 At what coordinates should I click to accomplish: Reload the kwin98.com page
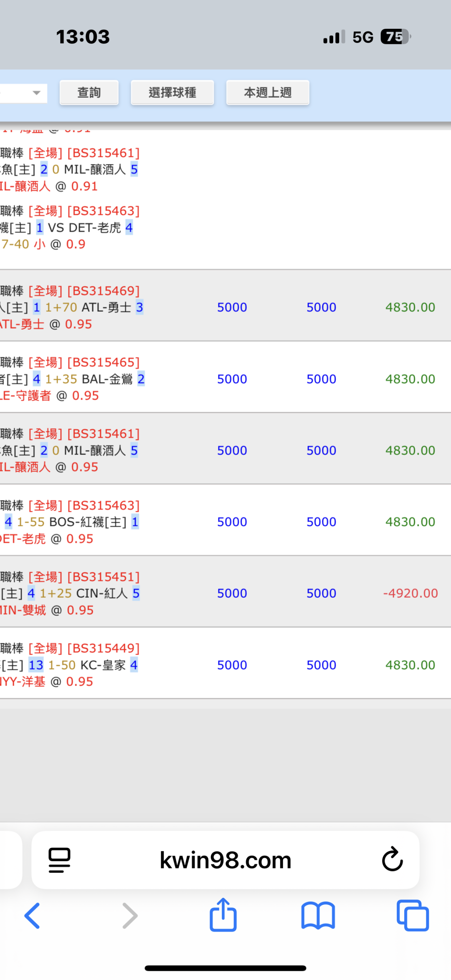tap(392, 860)
